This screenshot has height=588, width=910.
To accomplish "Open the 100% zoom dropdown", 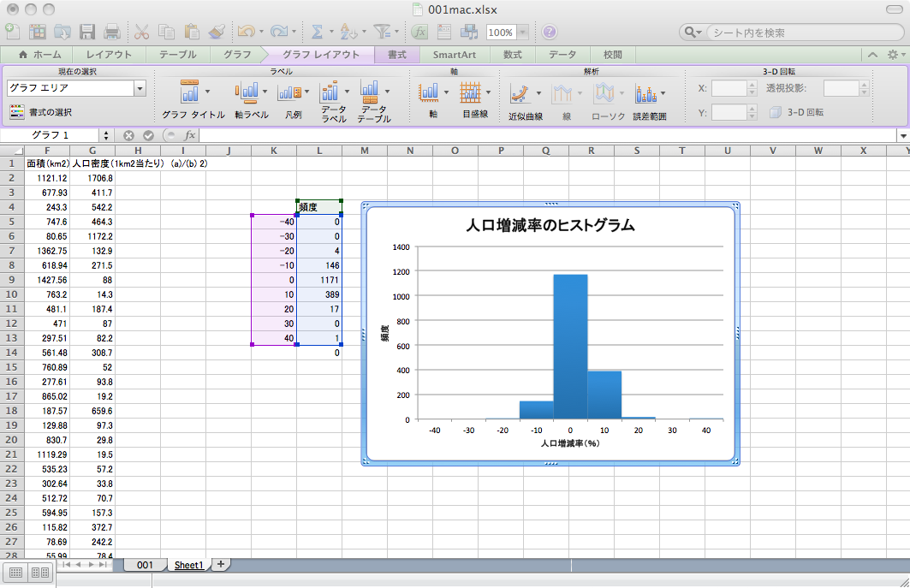I will (x=521, y=33).
